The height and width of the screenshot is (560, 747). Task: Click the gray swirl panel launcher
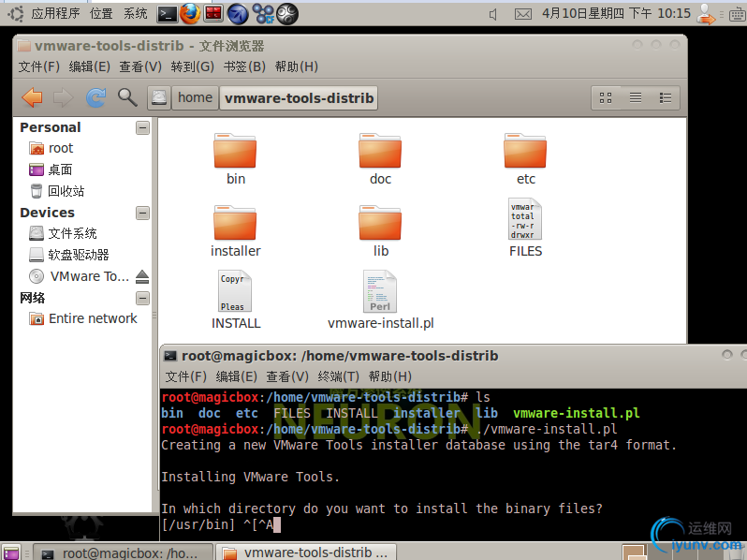point(287,14)
